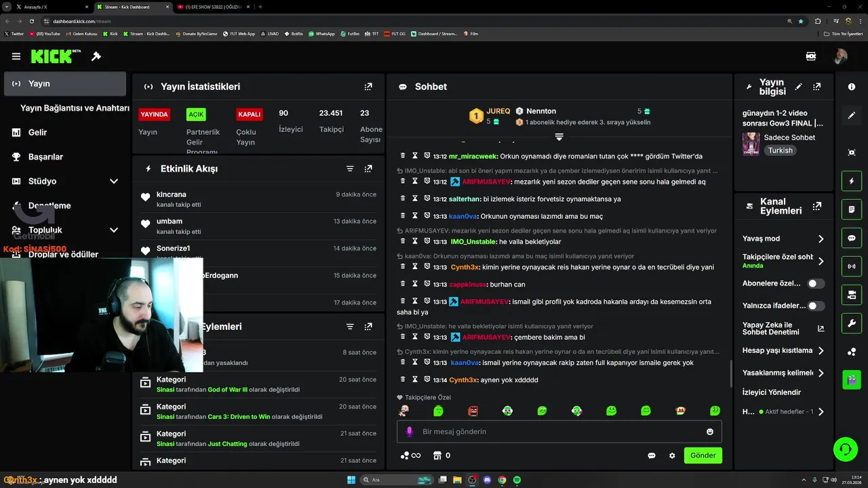Collapse the pinned gift leaderboard handle
868x488 pixels.
point(559,137)
